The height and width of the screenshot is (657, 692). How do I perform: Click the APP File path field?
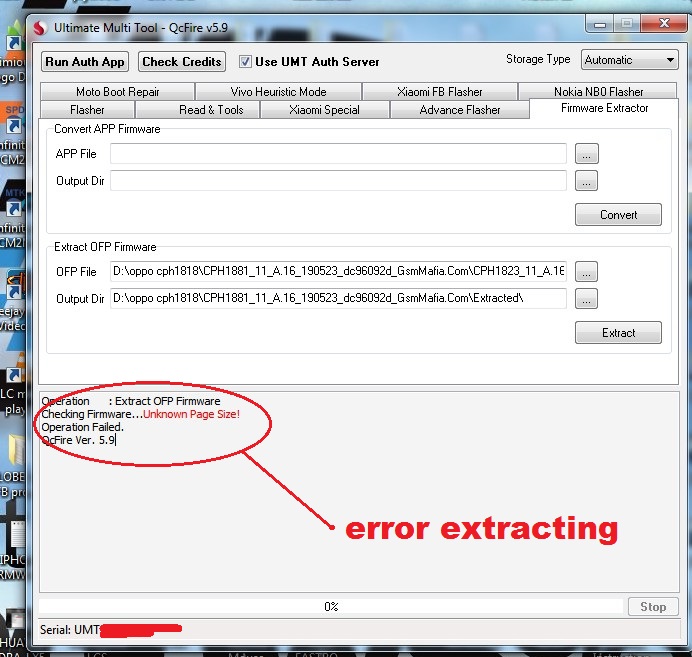(338, 154)
